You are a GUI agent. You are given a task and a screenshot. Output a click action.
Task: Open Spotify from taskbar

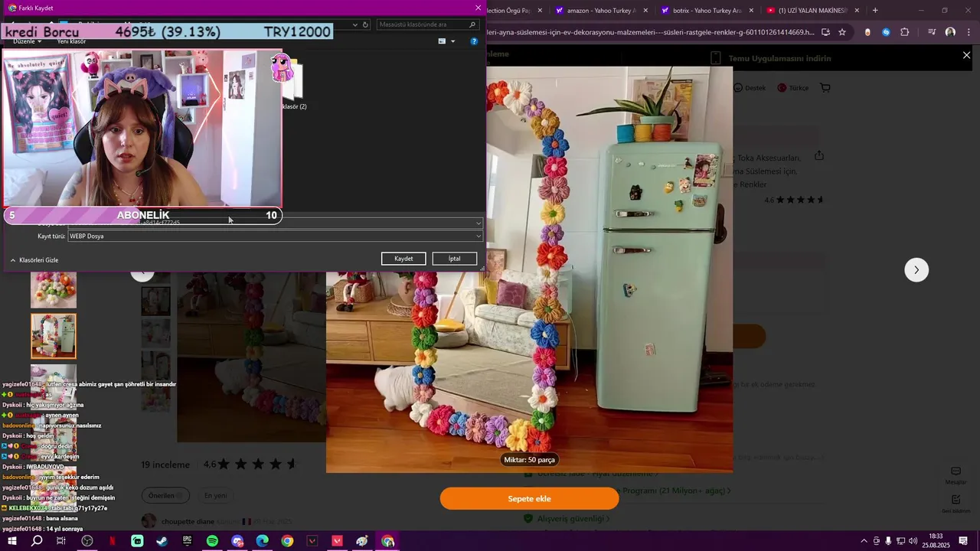pyautogui.click(x=212, y=541)
